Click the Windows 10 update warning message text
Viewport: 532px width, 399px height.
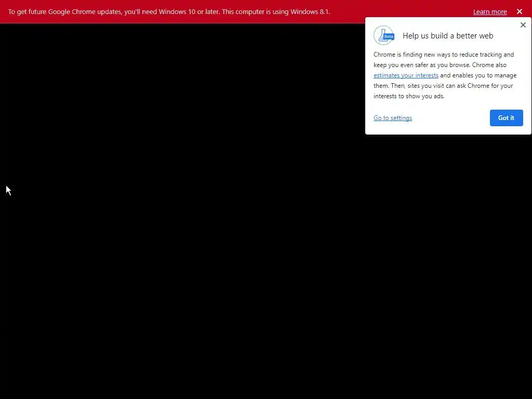pyautogui.click(x=169, y=11)
